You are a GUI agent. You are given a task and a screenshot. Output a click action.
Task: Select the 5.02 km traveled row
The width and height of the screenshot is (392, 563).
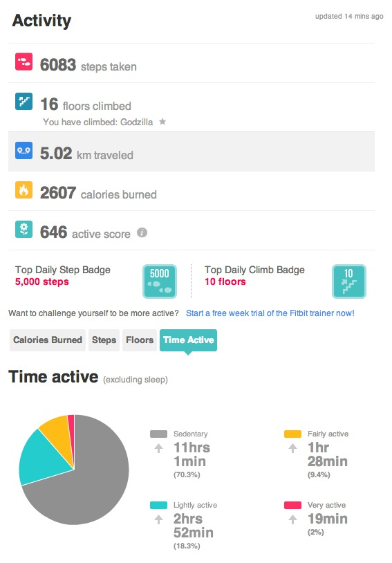192,151
